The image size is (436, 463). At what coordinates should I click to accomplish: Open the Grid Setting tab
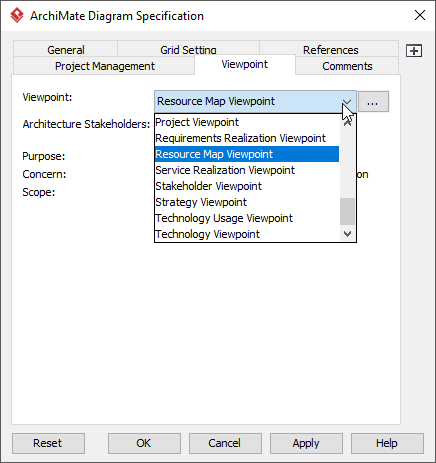188,49
